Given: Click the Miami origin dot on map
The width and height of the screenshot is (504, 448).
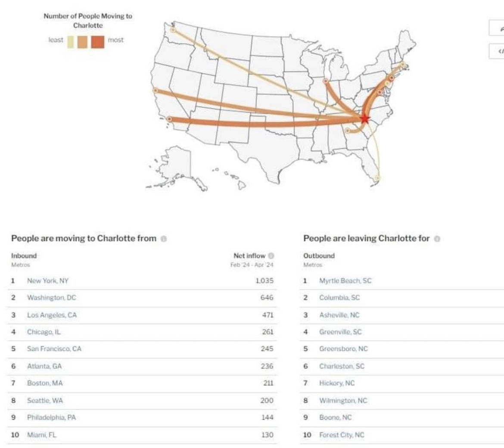Looking at the screenshot, I should pyautogui.click(x=378, y=177).
